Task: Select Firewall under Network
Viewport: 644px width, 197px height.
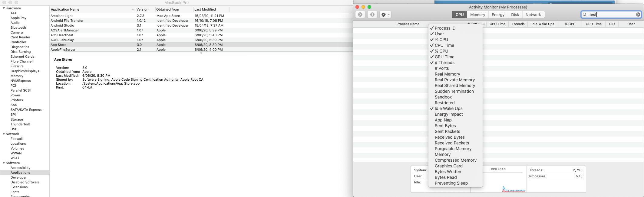Action: coord(17,139)
